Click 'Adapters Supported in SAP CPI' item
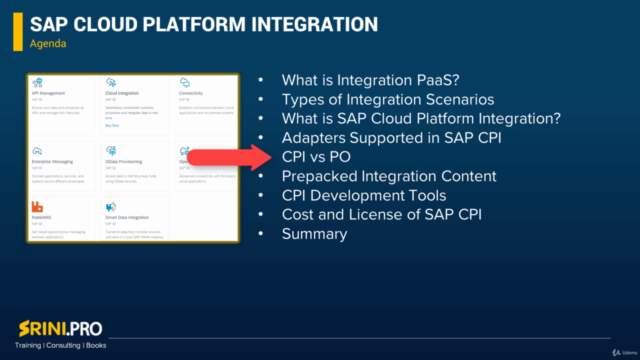 pyautogui.click(x=391, y=138)
